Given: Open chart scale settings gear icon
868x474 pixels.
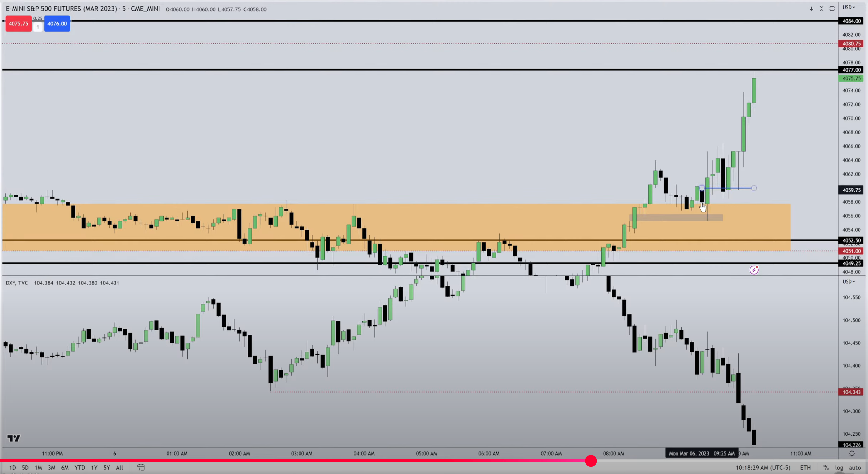Looking at the screenshot, I should pos(852,453).
